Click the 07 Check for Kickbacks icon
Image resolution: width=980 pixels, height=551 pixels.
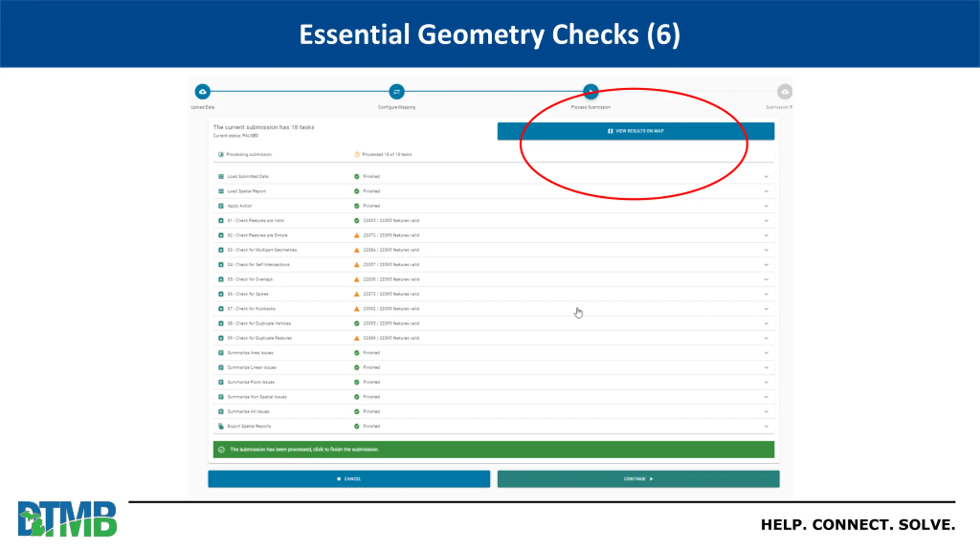pos(221,308)
